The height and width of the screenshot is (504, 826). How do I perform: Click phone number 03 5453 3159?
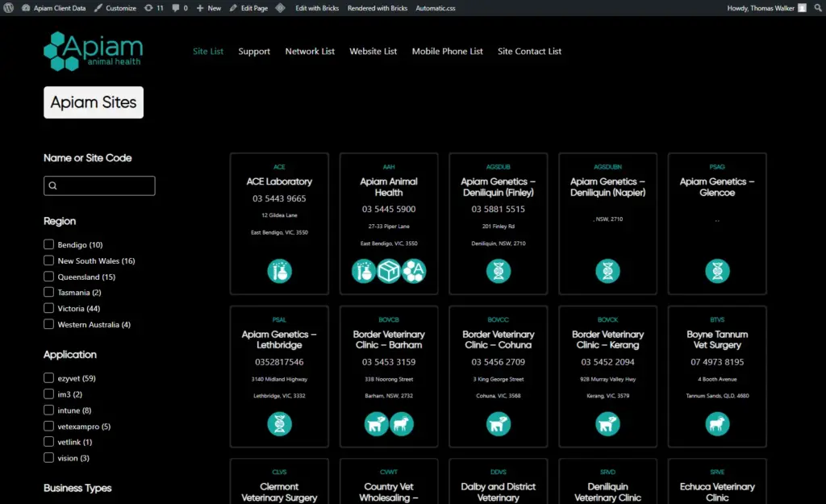pos(389,362)
